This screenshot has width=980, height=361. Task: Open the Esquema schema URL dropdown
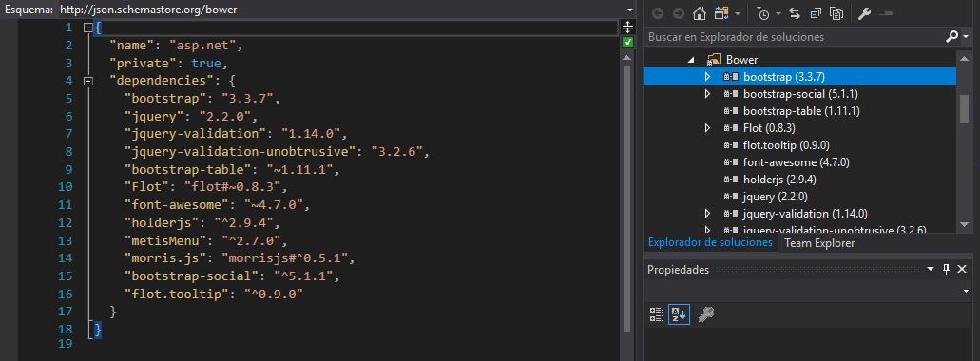point(630,10)
